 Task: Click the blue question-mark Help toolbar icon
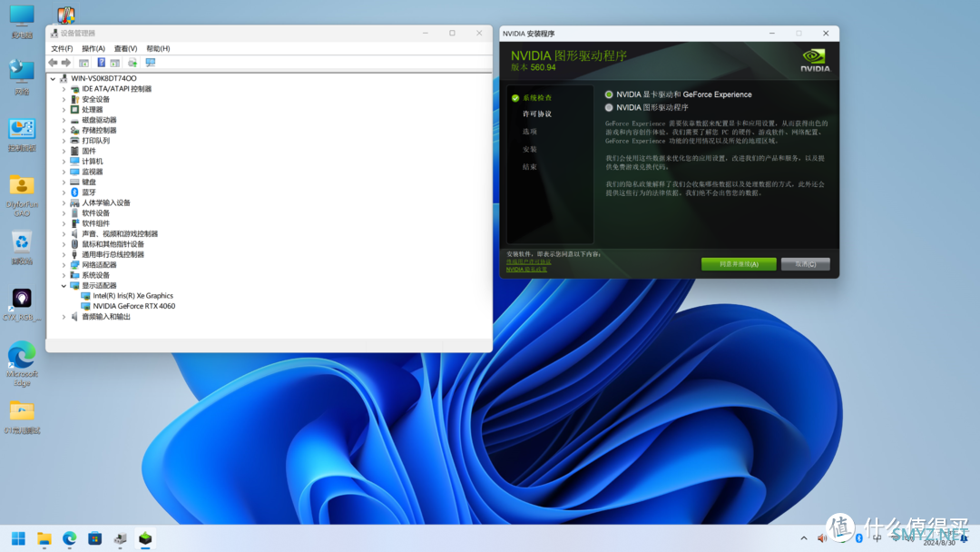point(102,63)
